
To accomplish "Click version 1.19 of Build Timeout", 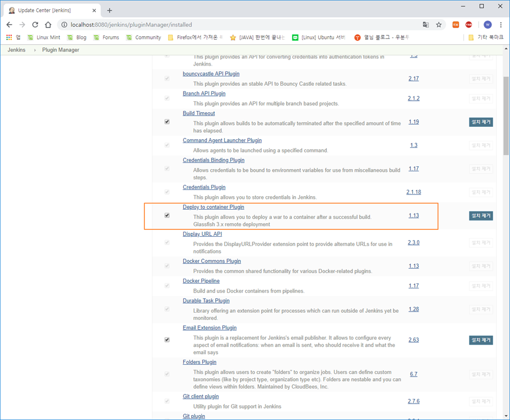I will pos(414,122).
